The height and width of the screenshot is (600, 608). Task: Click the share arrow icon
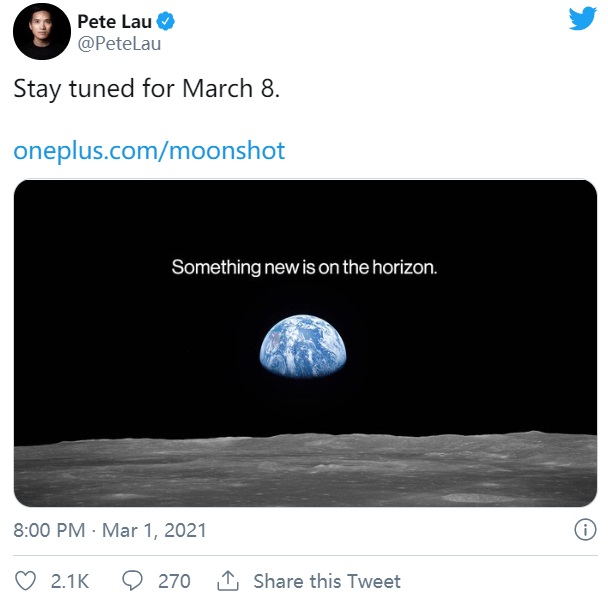tap(228, 581)
